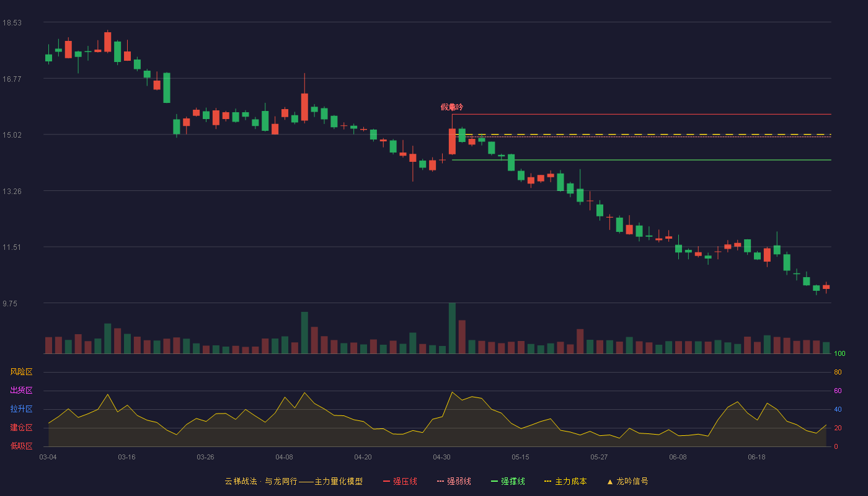
Task: Click the 拉升区 zone label
Action: pyautogui.click(x=21, y=409)
